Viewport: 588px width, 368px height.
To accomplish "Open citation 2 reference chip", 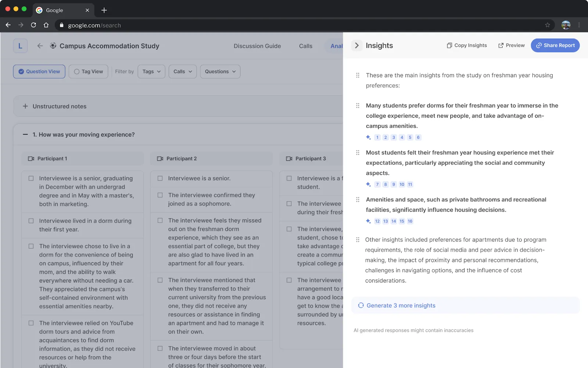I will tap(386, 137).
